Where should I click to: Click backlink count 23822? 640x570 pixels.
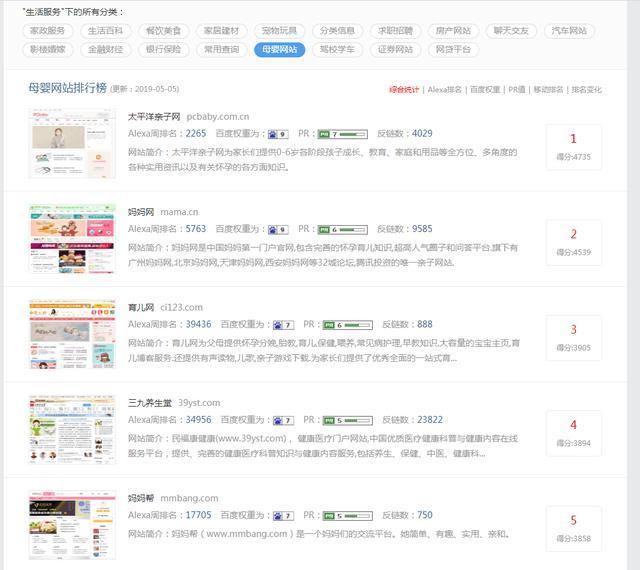click(x=430, y=420)
